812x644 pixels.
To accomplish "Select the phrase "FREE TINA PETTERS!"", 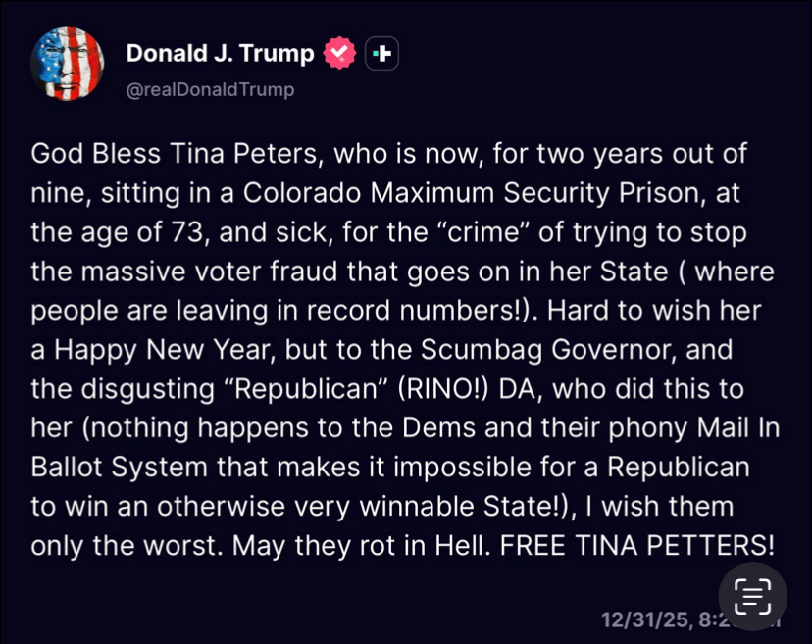I will click(638, 545).
